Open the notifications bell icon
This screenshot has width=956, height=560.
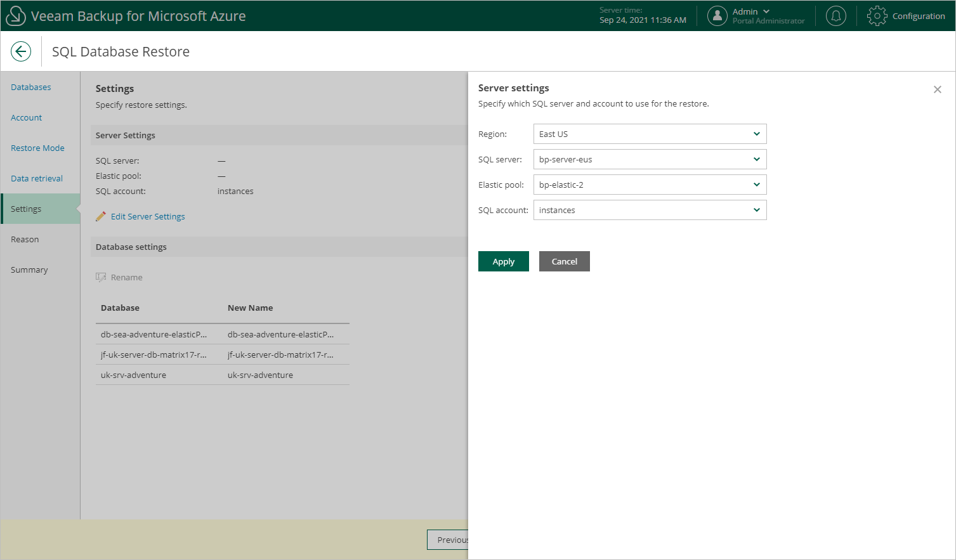[x=836, y=16]
